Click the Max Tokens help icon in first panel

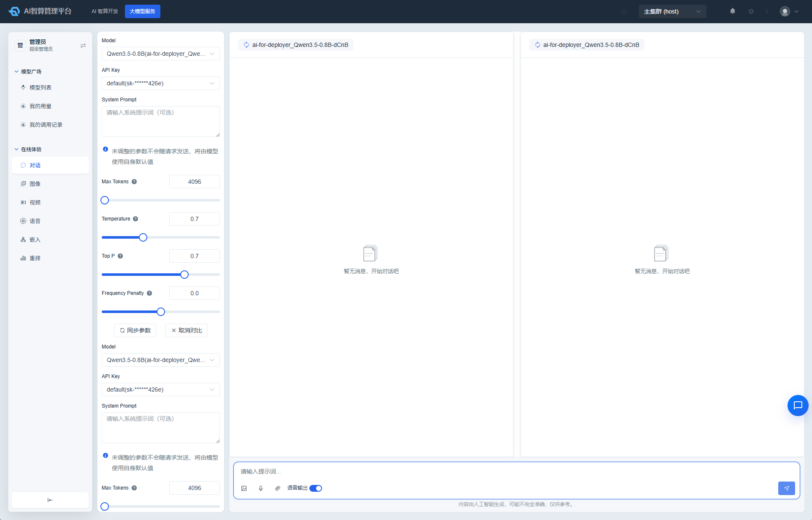click(x=134, y=182)
